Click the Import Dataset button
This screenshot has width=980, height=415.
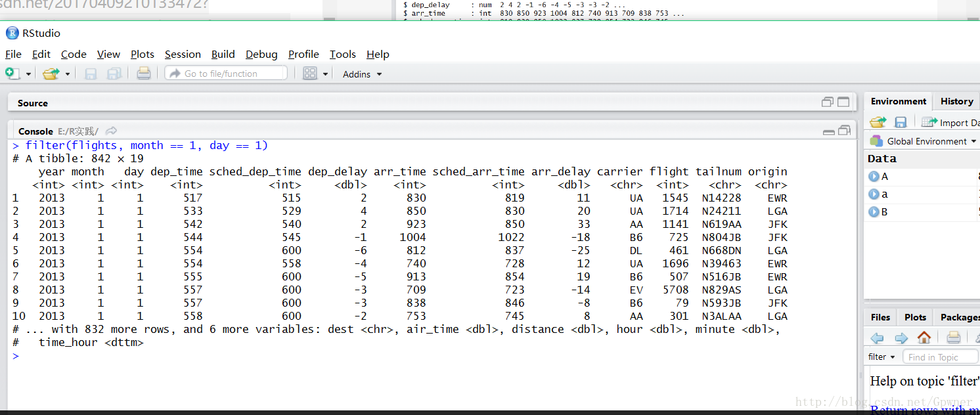[950, 122]
